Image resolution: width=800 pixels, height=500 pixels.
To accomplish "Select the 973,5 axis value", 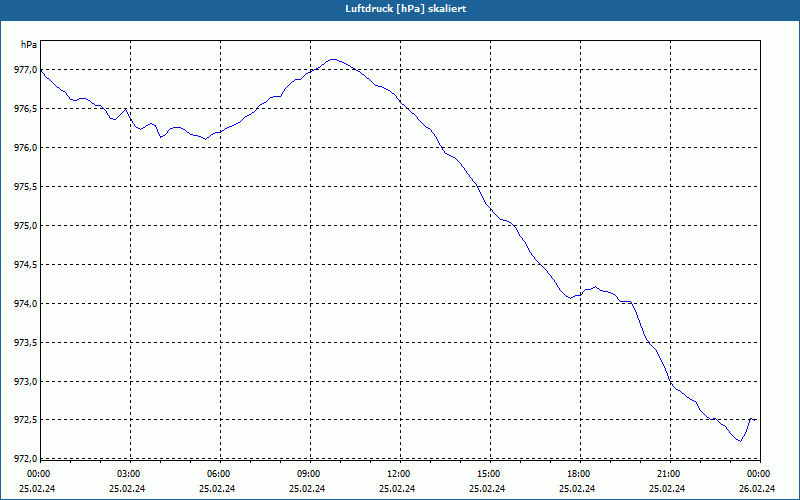I will pyautogui.click(x=25, y=342).
